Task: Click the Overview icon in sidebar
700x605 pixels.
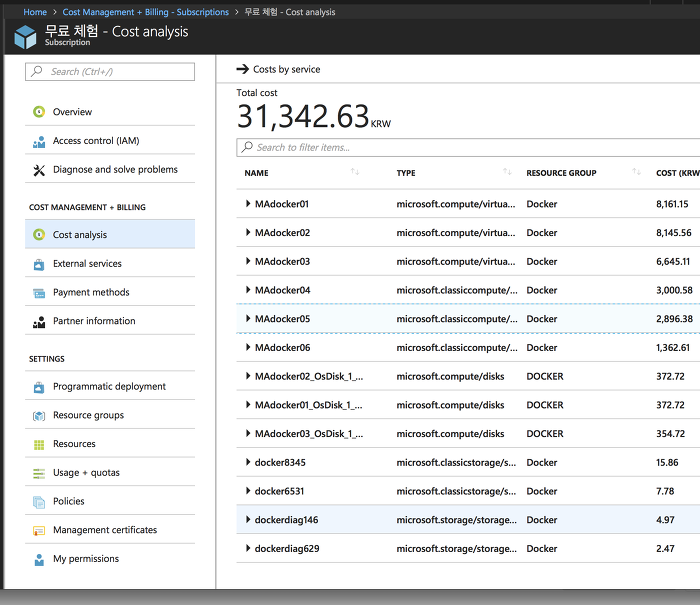Action: point(39,111)
